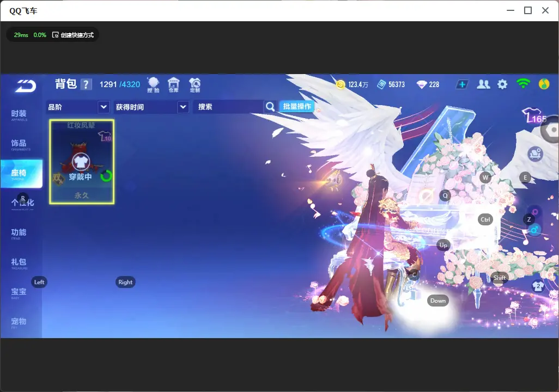
Task: Open the sofa furniture settings icon
Action: tap(535, 154)
